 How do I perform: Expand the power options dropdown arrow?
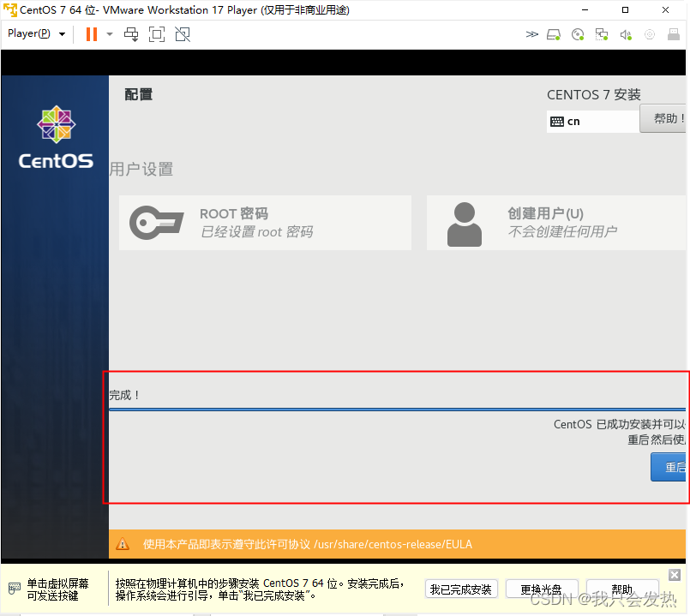(110, 34)
